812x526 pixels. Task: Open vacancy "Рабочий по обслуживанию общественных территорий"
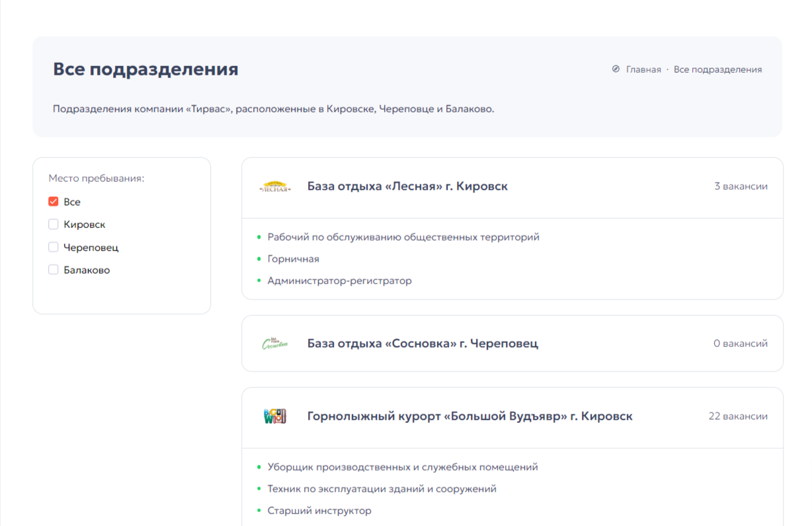pyautogui.click(x=403, y=237)
